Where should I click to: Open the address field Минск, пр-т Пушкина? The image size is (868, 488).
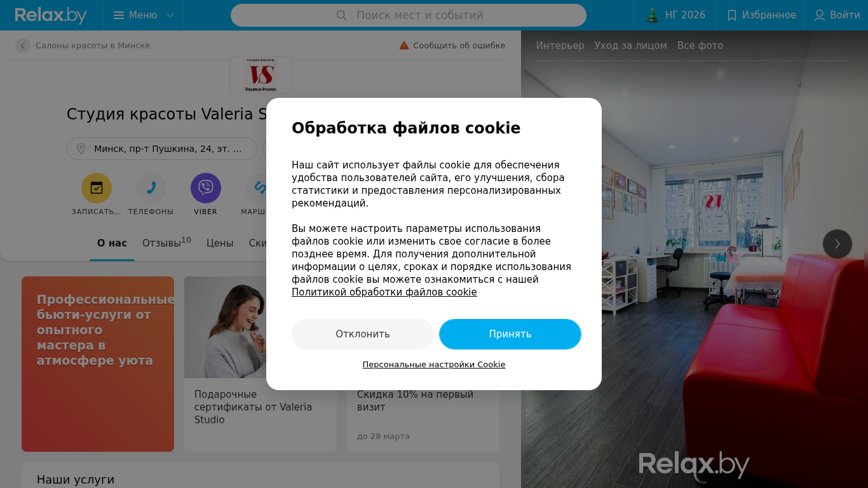click(x=162, y=149)
